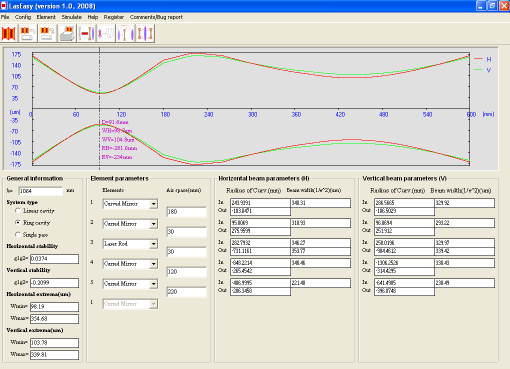The height and width of the screenshot is (369, 510).
Task: Click the horizontal beam width field for element 1
Action: pyautogui.click(x=320, y=203)
